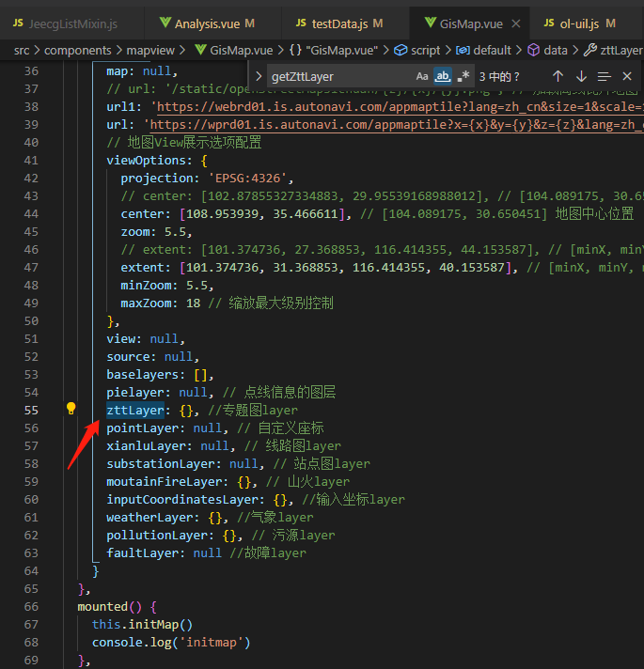This screenshot has height=669, width=644.
Task: Open the ol-uil.js tab
Action: click(x=579, y=23)
